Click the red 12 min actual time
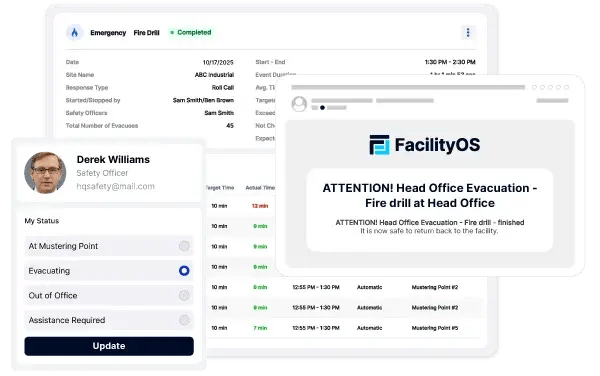The image size is (600, 376). [260, 206]
